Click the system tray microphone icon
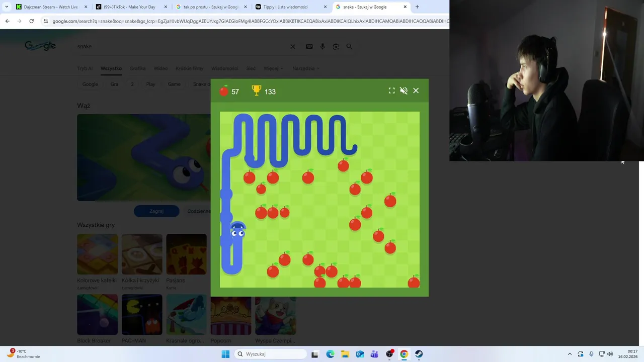Image resolution: width=644 pixels, height=362 pixels. 591,354
